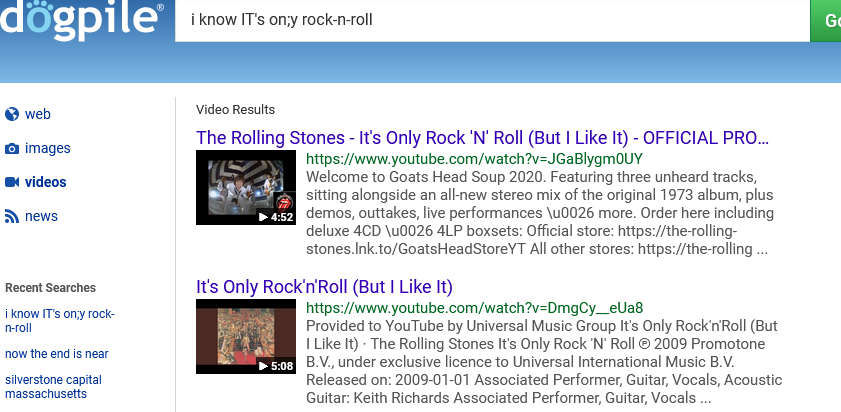This screenshot has width=841, height=412.
Task: Open the videos search category
Action: click(x=46, y=182)
